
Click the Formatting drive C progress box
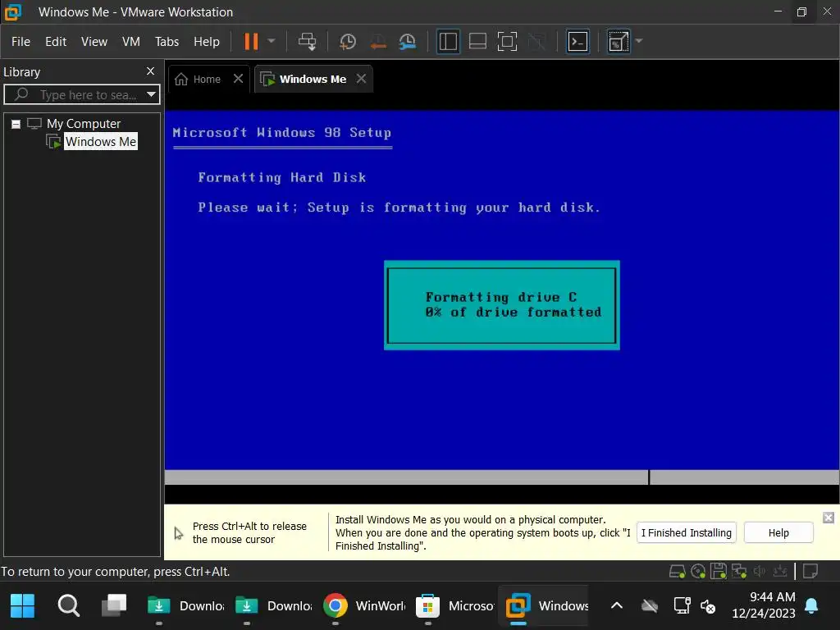(x=502, y=305)
